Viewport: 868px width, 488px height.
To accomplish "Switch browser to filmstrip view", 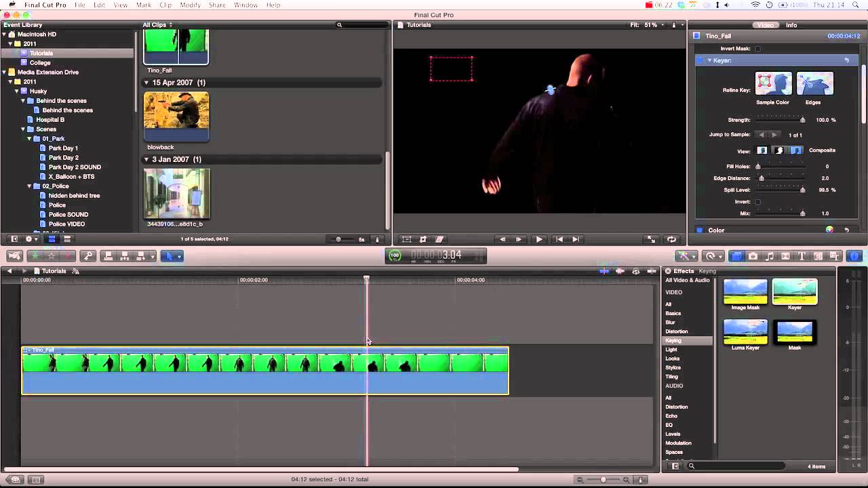I will [52, 239].
